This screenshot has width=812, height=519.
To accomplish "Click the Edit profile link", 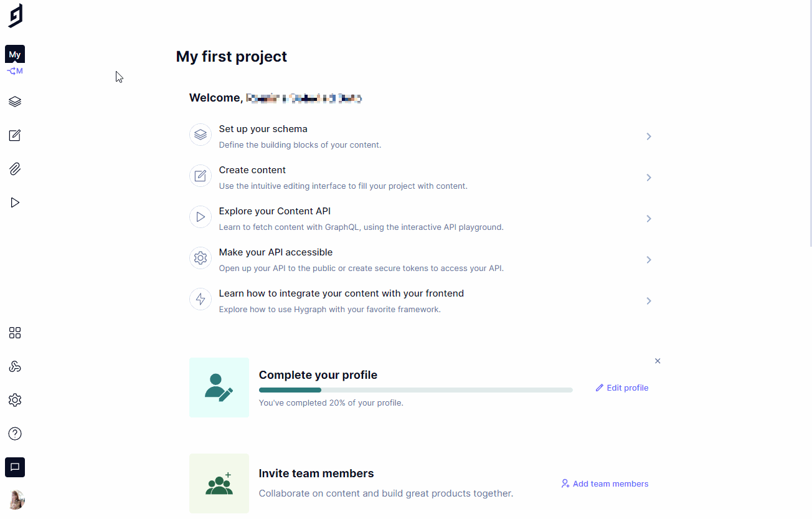I will 622,388.
